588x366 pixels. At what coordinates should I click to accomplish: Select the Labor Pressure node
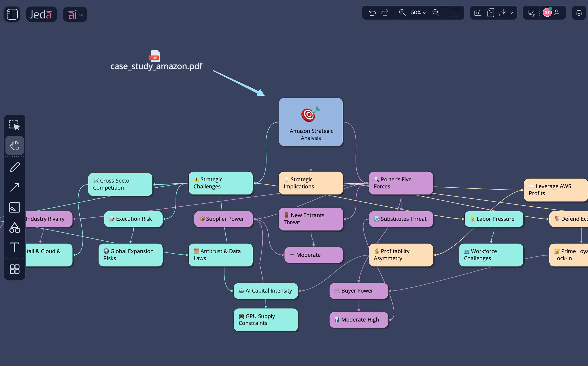[x=494, y=219]
